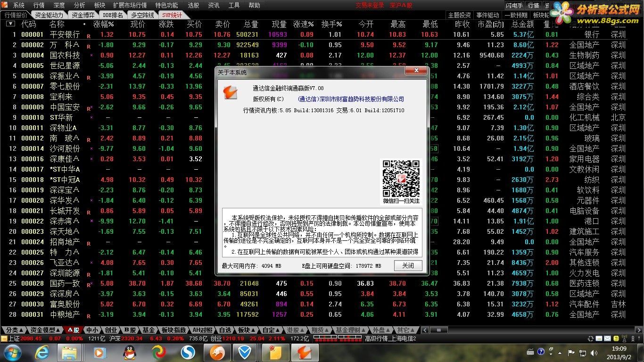Expand the 板块指数 bottom tab menu

173,330
